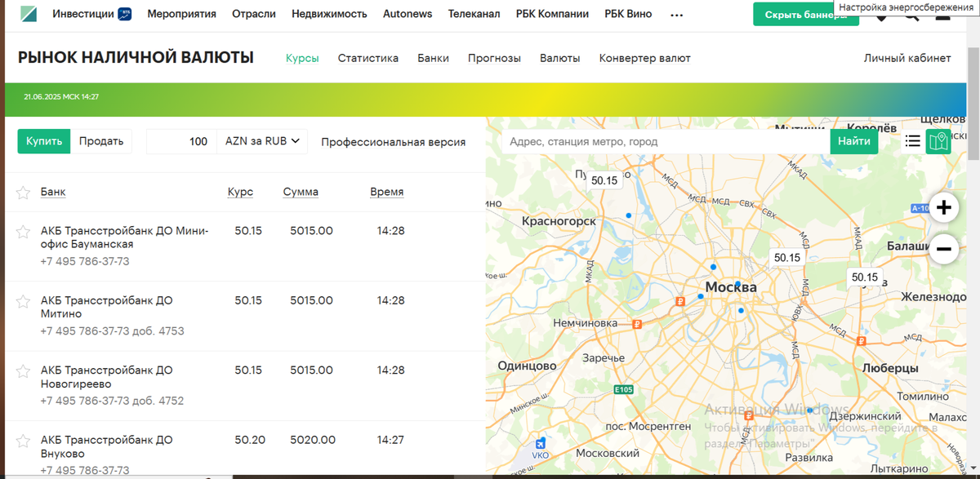
Task: Select the 50.15 map marker near Балашиха
Action: click(x=865, y=277)
